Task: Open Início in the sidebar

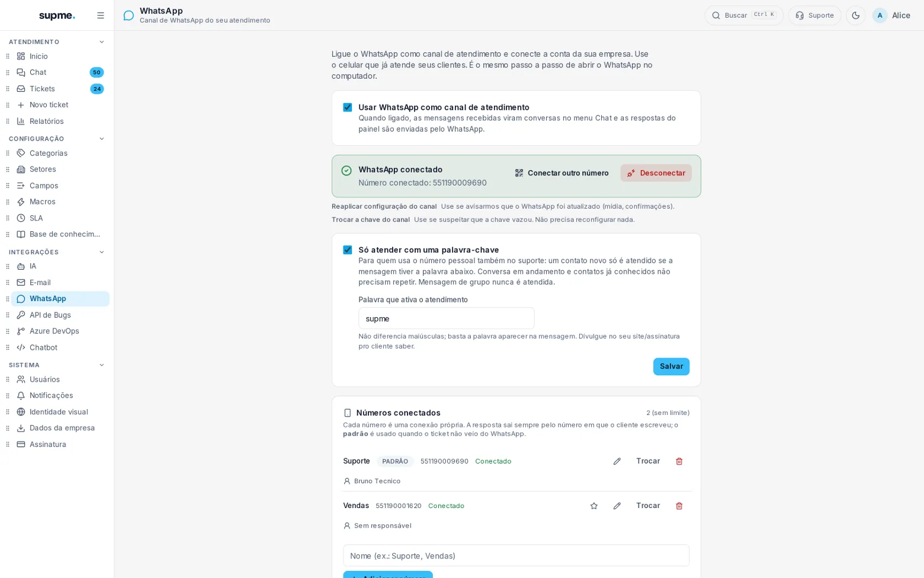Action: [60, 56]
